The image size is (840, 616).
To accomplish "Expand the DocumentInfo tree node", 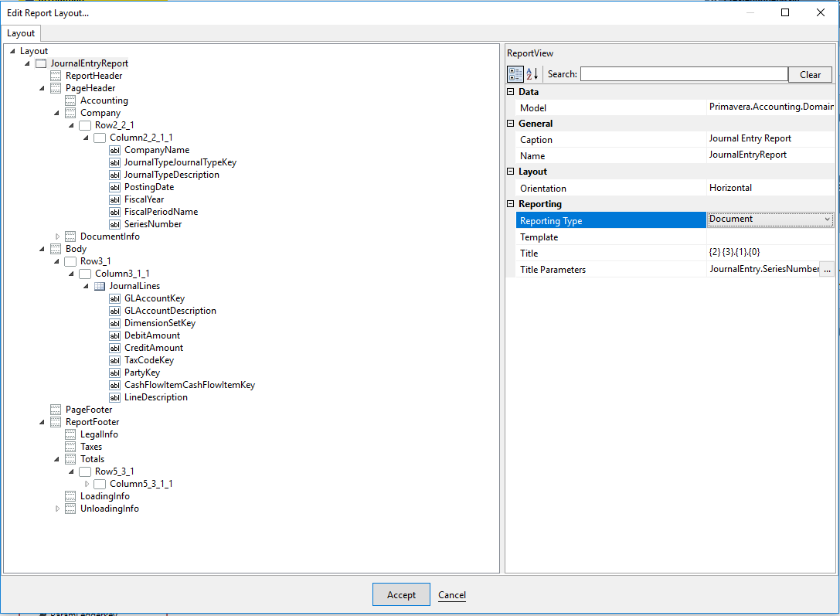I will (57, 237).
